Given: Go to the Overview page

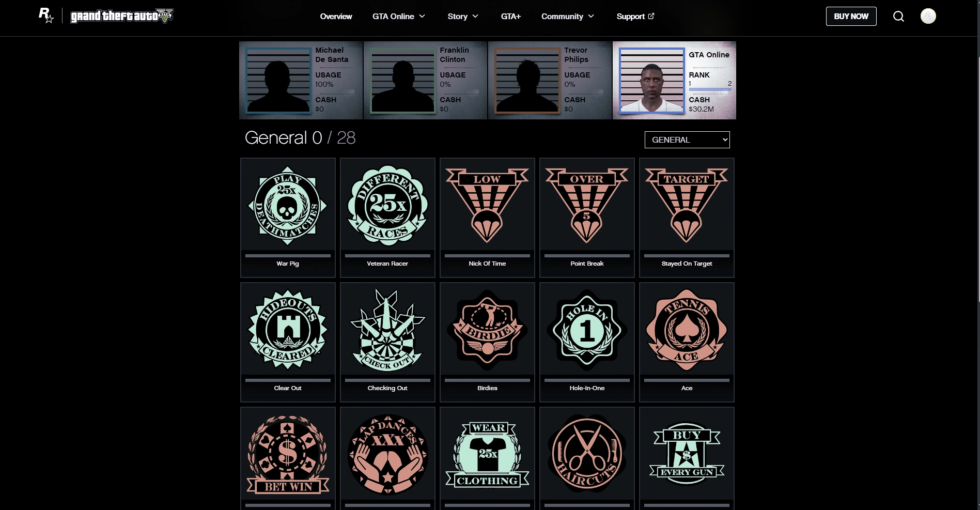Looking at the screenshot, I should coord(336,17).
